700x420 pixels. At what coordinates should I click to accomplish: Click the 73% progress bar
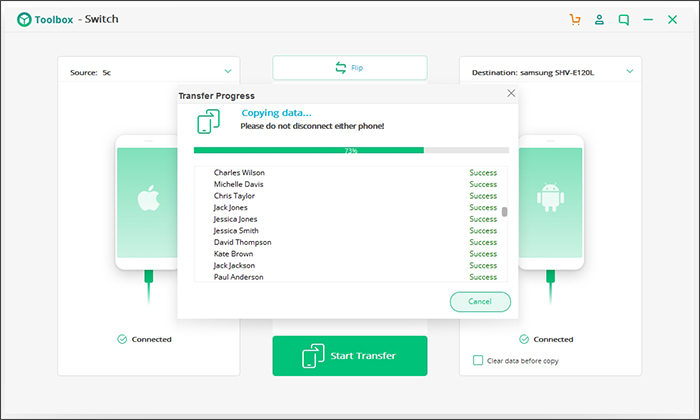pos(351,150)
